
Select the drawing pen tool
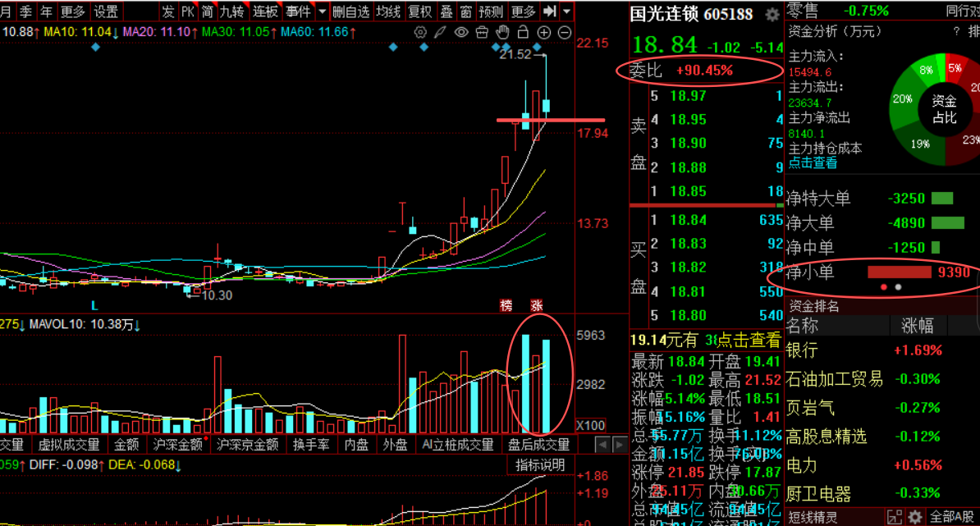click(440, 32)
